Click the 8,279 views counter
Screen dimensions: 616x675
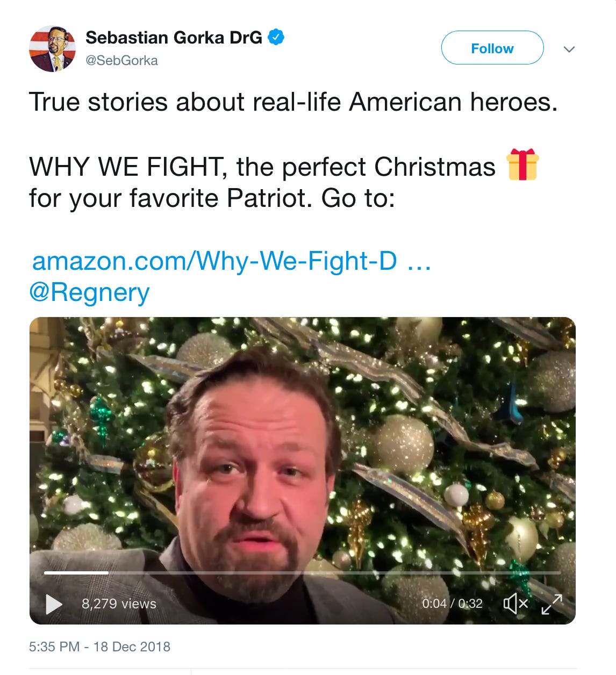click(x=119, y=604)
